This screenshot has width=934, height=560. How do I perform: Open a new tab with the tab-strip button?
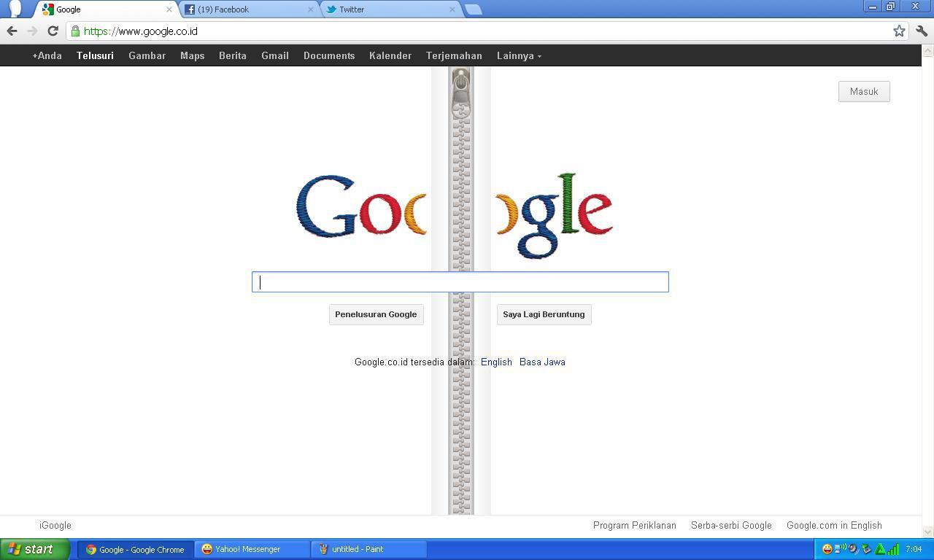point(473,9)
